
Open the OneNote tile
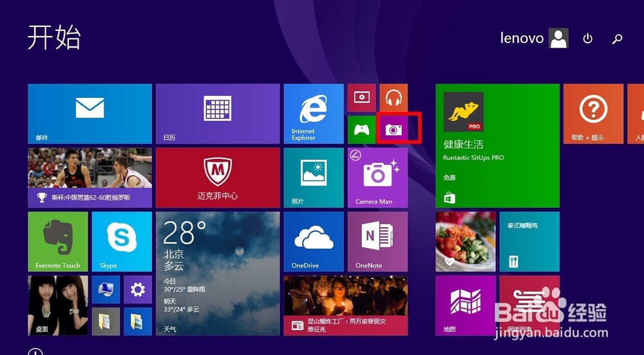(377, 242)
